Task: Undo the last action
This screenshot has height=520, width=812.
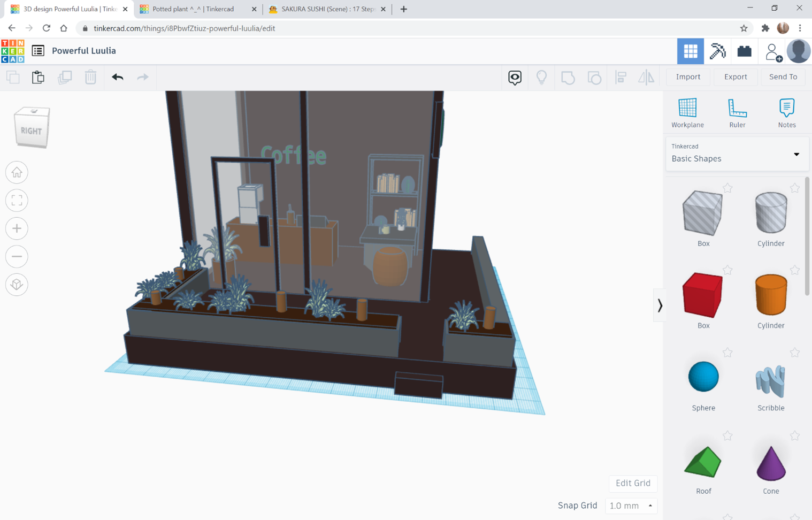Action: pyautogui.click(x=118, y=77)
